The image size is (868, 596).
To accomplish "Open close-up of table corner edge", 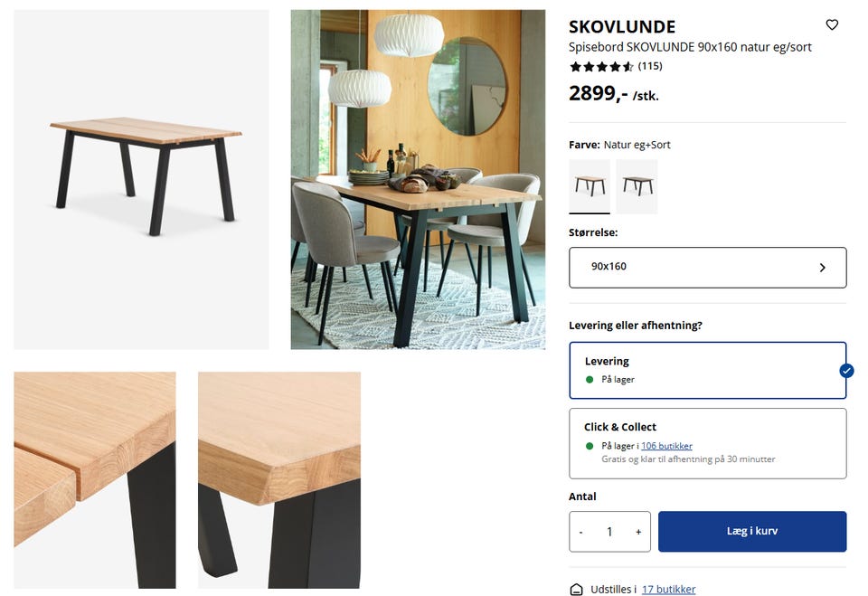I will point(279,480).
